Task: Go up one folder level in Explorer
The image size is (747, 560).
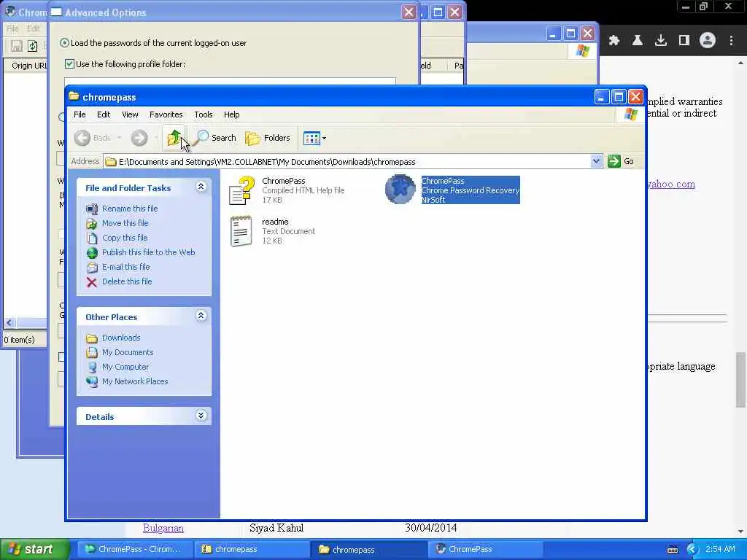Action: tap(174, 138)
